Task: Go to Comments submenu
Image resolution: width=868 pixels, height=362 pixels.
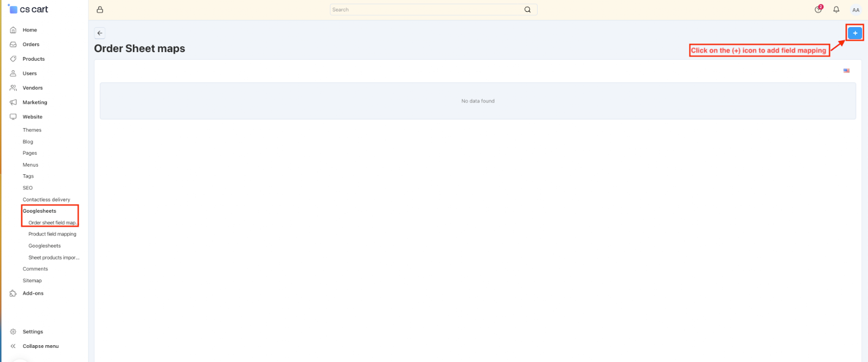Action: 35,269
